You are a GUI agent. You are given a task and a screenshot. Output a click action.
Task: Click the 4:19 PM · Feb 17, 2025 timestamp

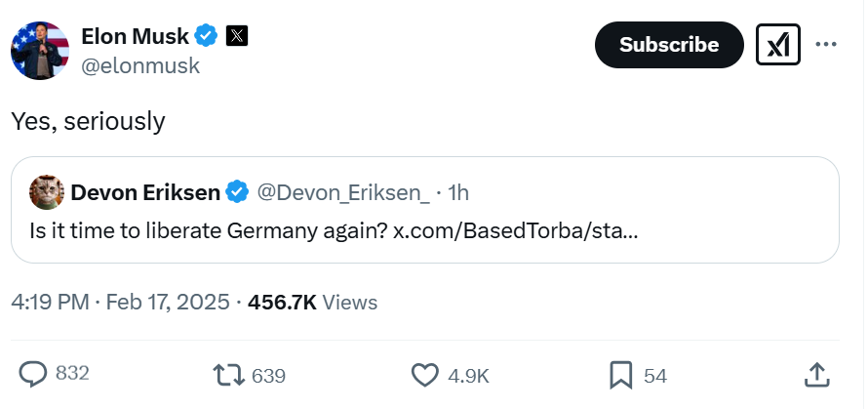click(120, 302)
